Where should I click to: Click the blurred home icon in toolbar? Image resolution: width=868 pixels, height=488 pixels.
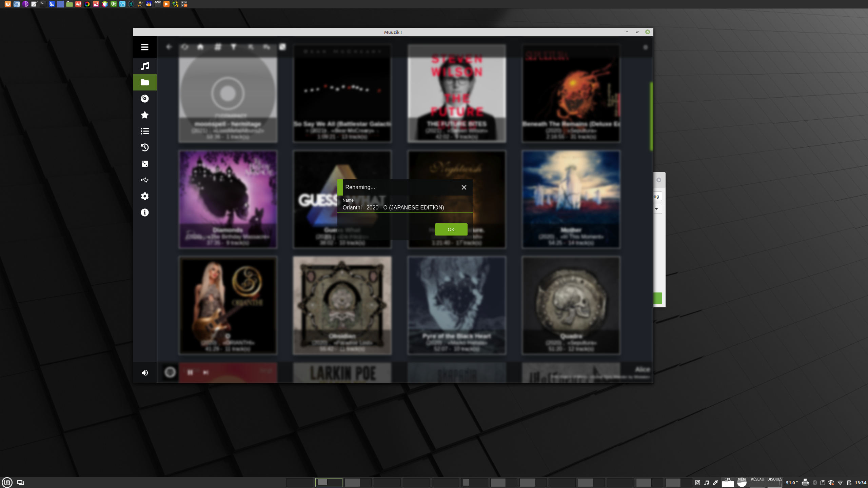(200, 47)
